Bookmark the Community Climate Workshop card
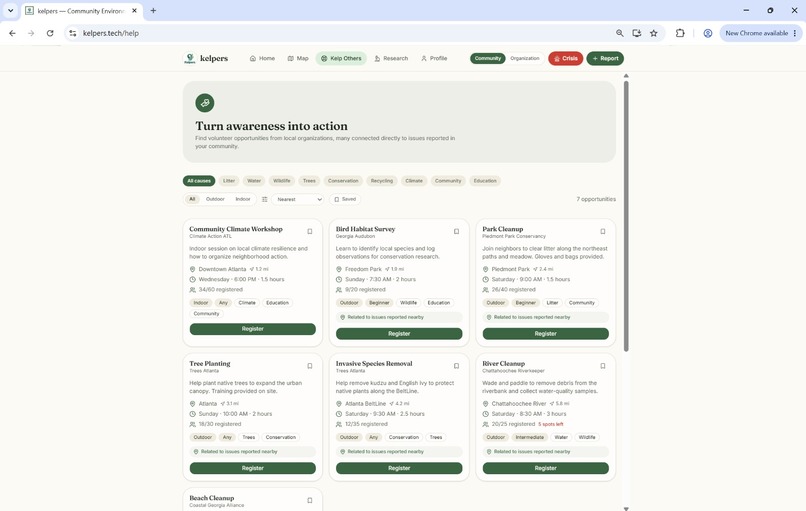 click(x=310, y=231)
